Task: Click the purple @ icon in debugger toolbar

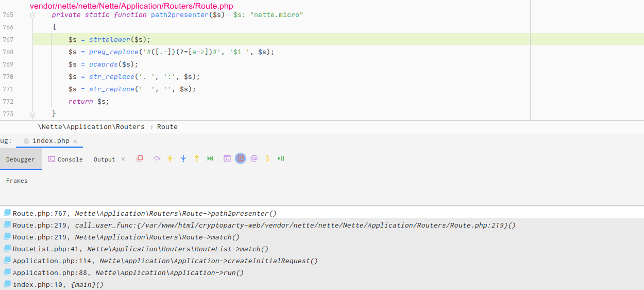Action: 254,159
